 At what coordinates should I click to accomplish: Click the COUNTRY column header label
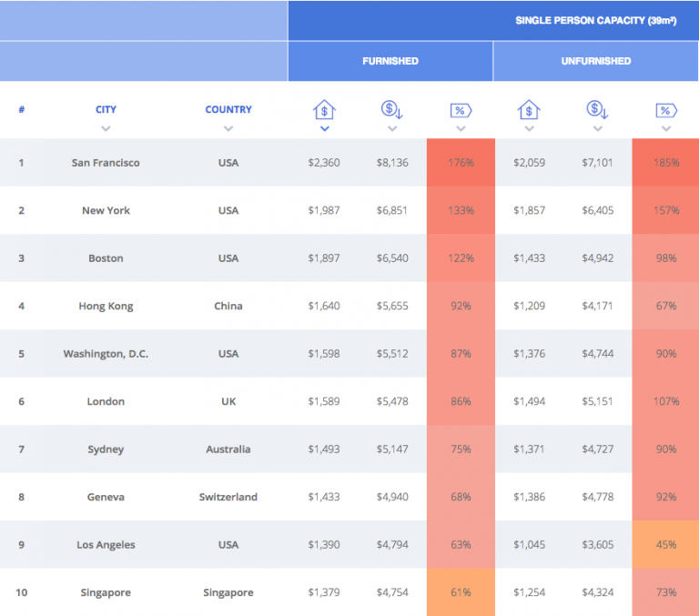(x=228, y=109)
